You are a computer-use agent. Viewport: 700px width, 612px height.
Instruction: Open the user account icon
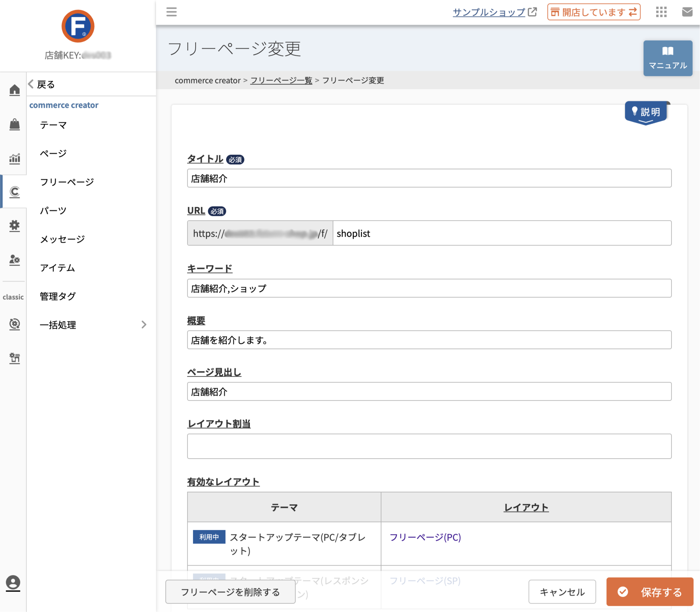(x=13, y=583)
